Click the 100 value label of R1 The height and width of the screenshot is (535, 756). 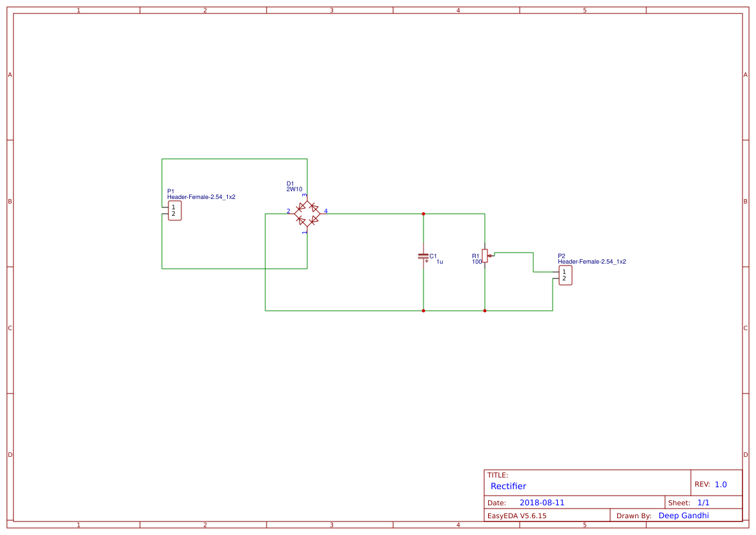coord(476,262)
